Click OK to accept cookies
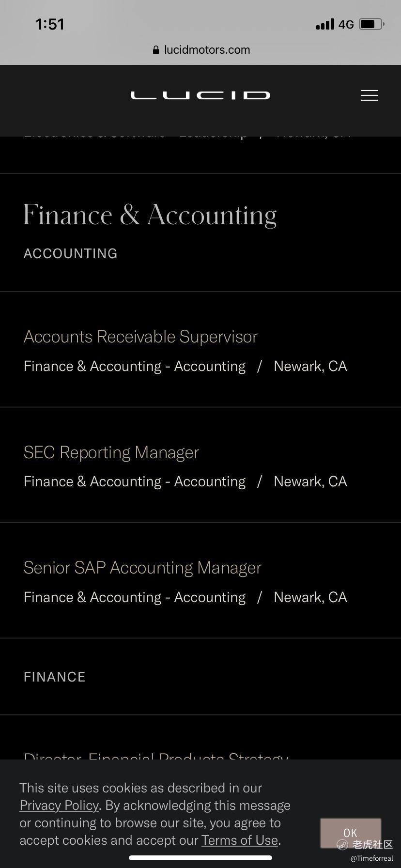This screenshot has width=401, height=868. [350, 833]
